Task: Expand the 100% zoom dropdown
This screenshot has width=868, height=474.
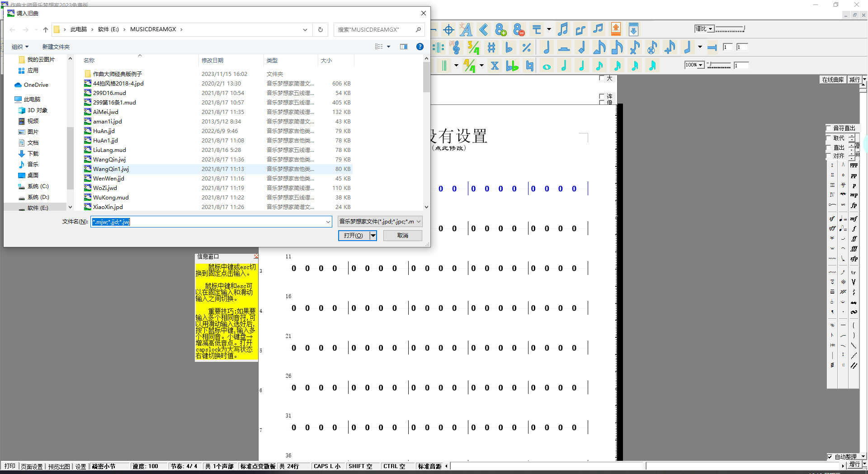Action: click(700, 65)
